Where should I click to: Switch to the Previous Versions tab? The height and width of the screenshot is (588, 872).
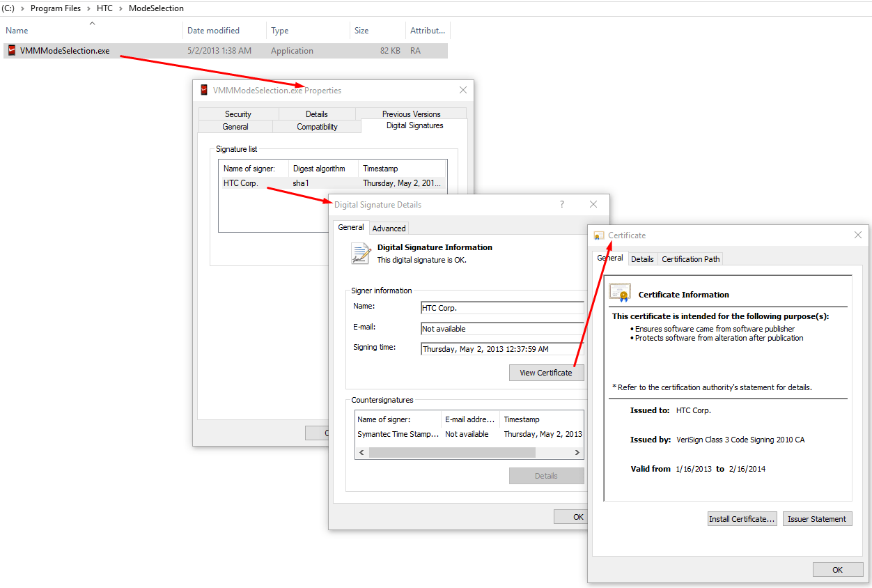(x=411, y=114)
